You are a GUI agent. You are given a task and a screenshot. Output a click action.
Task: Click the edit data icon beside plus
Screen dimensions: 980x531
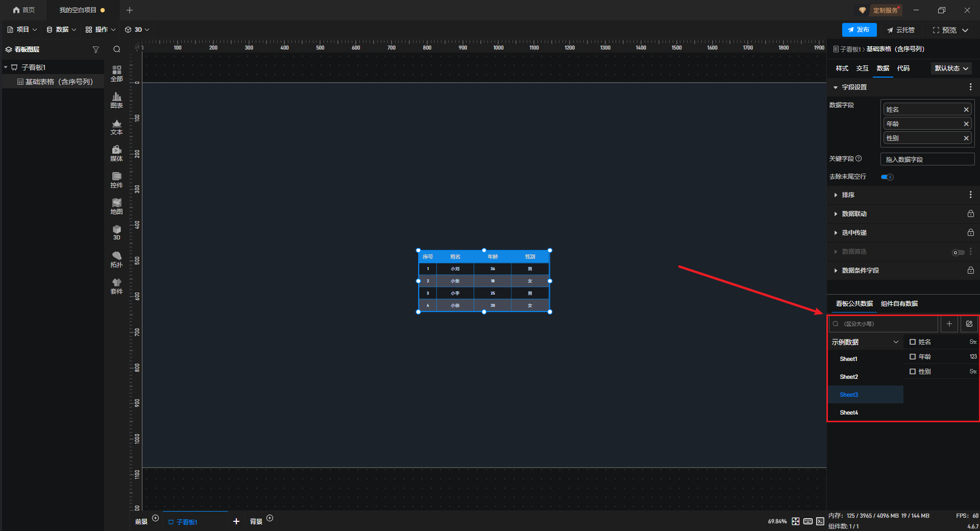969,324
